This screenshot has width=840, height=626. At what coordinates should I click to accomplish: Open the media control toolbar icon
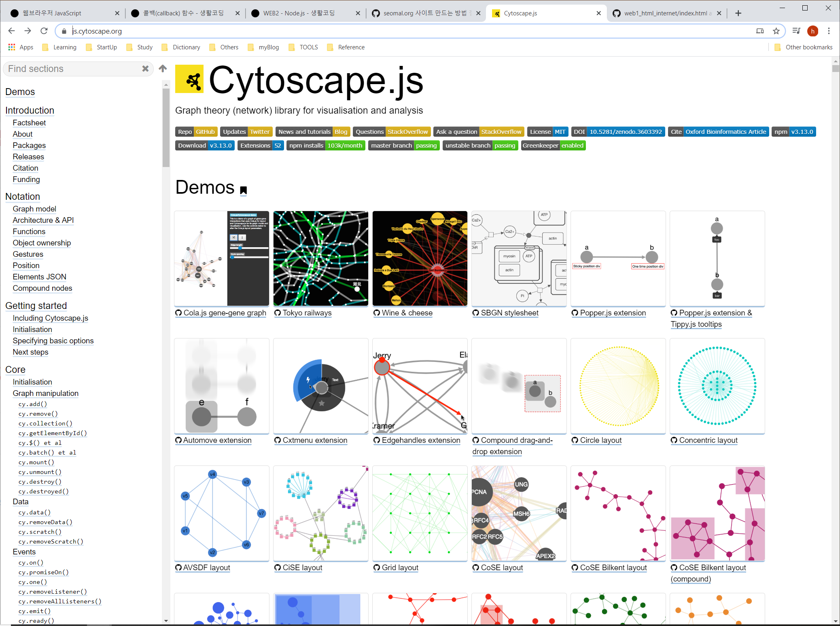[x=796, y=31]
